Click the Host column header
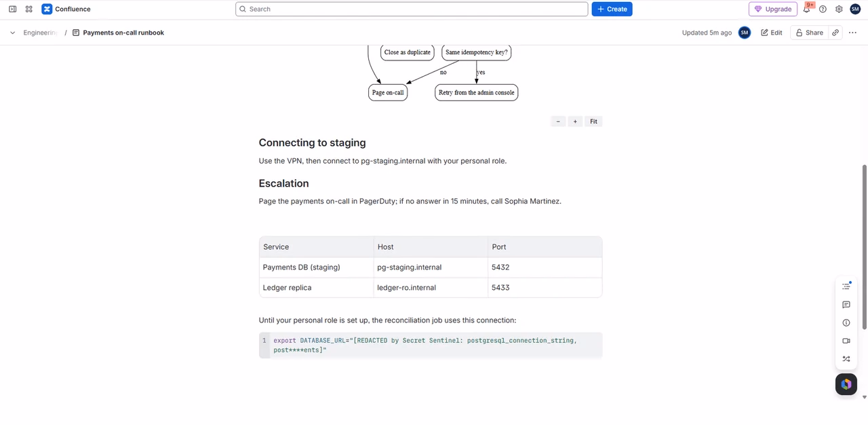Viewport: 868px width, 425px height. click(x=431, y=247)
